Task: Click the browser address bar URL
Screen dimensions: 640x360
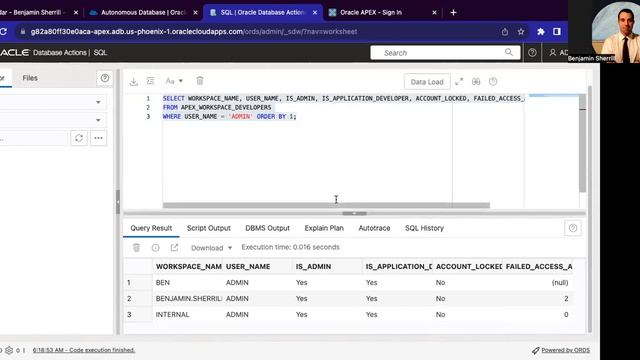Action: tap(194, 31)
